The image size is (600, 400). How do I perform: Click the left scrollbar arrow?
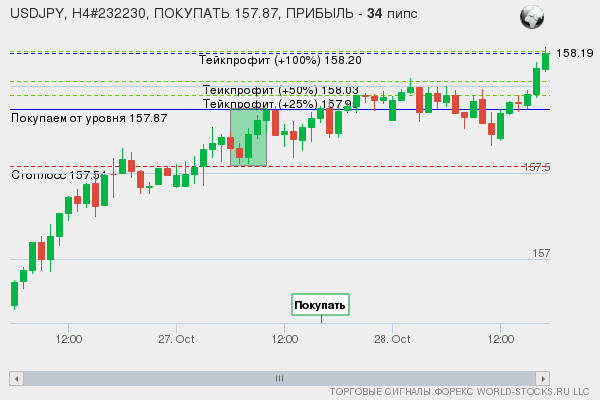(16, 379)
